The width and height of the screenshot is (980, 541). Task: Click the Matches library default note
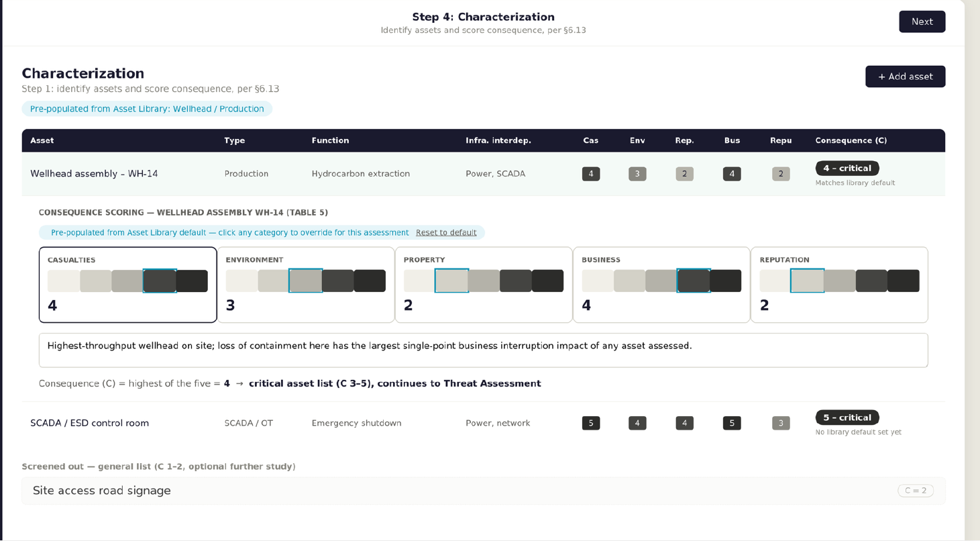click(855, 183)
